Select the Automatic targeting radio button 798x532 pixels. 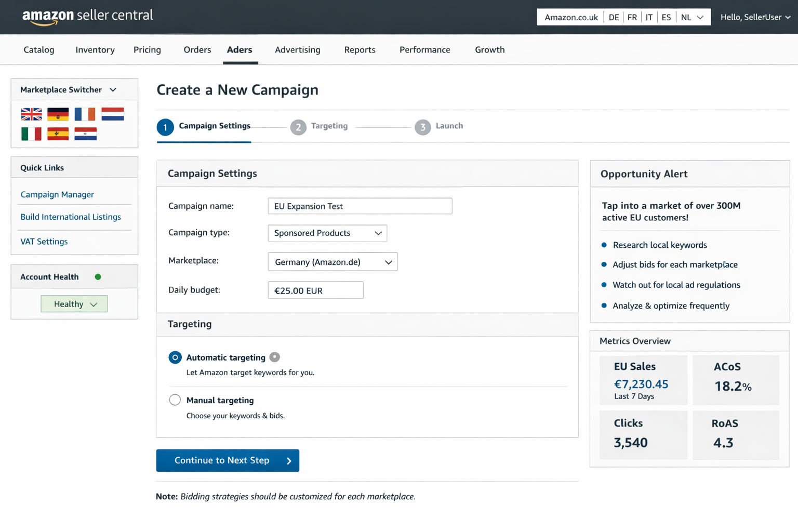[x=175, y=357]
